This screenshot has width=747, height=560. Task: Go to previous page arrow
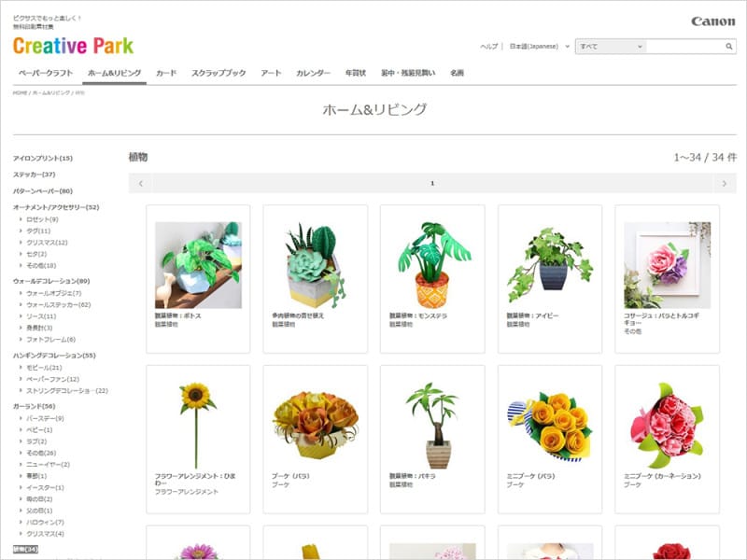[140, 183]
